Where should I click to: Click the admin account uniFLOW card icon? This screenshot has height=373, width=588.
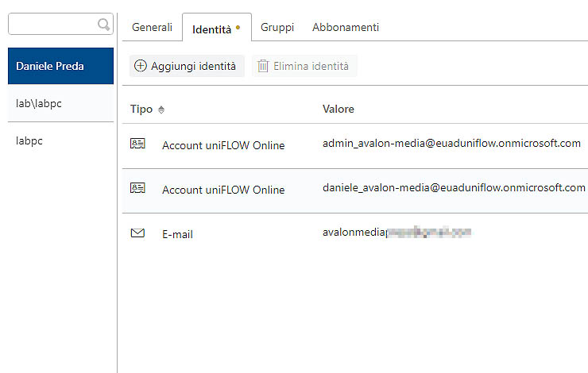(x=137, y=144)
